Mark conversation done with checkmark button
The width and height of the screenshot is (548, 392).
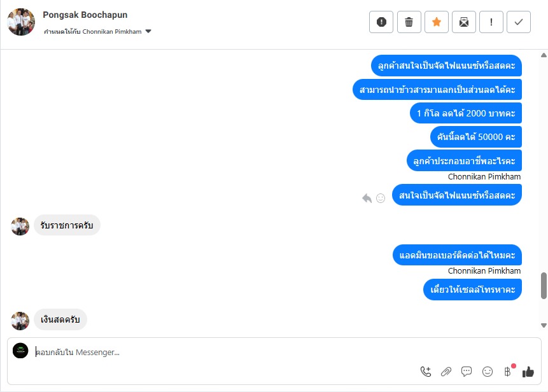[x=519, y=22]
